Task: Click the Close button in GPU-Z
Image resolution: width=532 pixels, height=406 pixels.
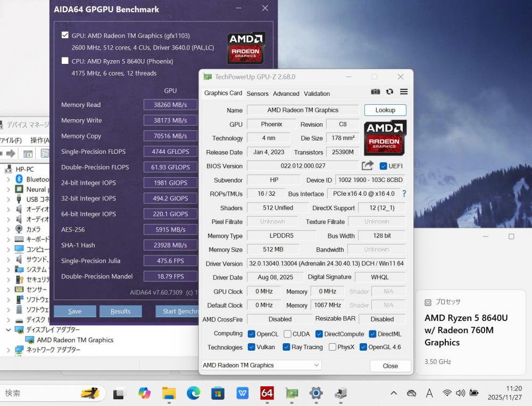Action: tap(390, 366)
